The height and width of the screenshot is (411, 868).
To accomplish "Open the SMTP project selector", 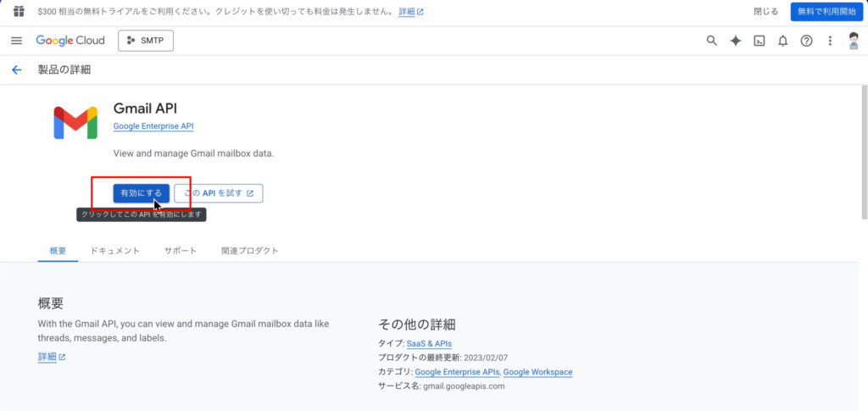I will (x=146, y=41).
